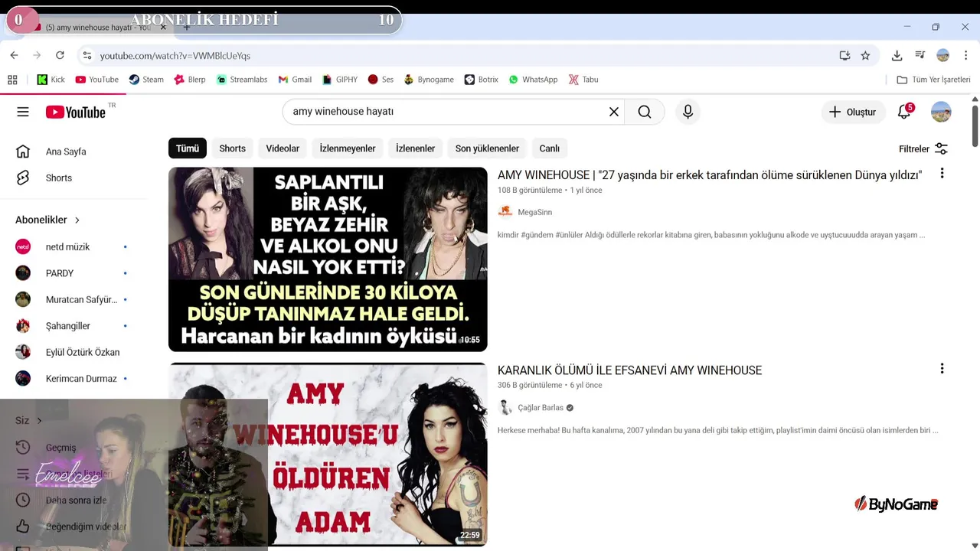The height and width of the screenshot is (551, 980).
Task: Open Chrome downloads icon
Action: point(897,55)
